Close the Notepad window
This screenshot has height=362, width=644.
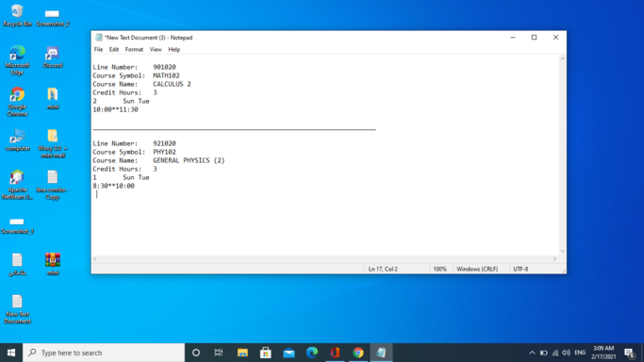555,38
